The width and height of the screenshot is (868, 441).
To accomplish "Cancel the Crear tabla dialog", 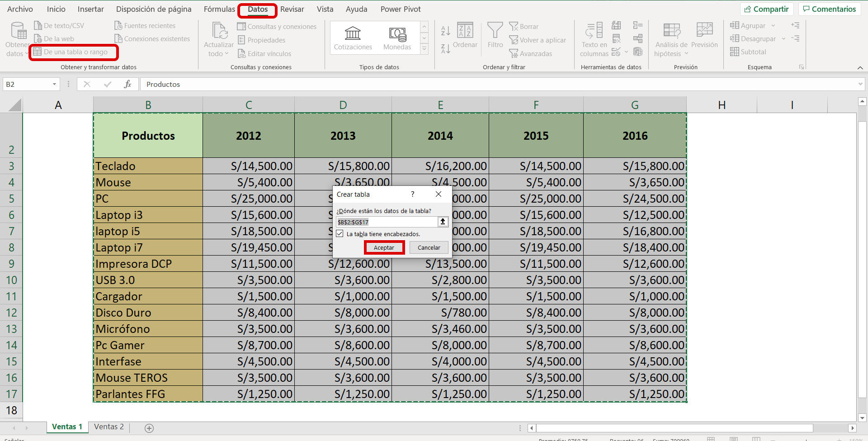I will (428, 247).
